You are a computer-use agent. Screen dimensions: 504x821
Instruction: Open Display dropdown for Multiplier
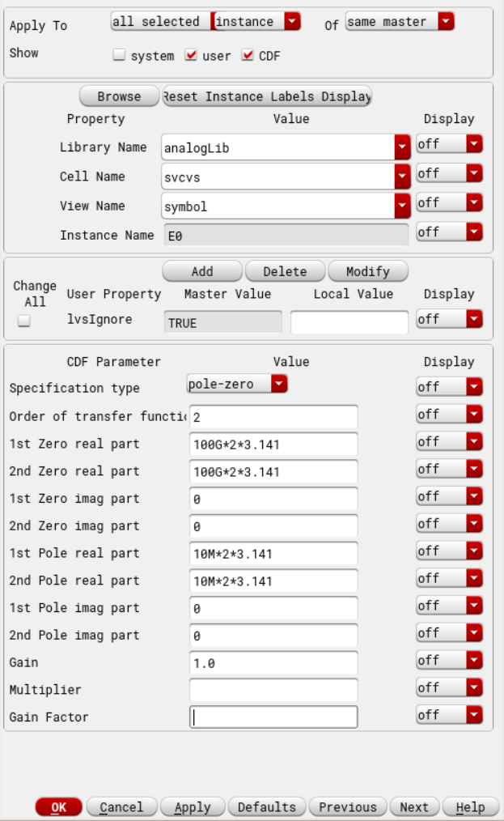(x=449, y=687)
